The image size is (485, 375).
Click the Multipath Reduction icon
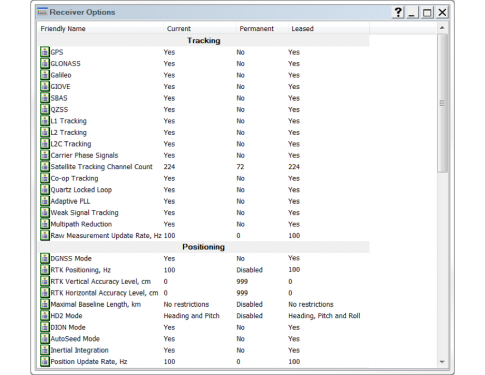(x=45, y=224)
